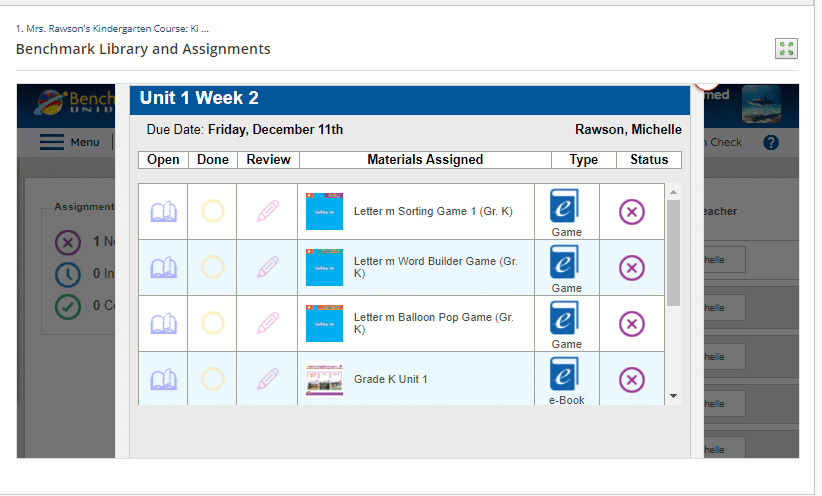Open the Grade K Unit 1 book icon

(163, 380)
